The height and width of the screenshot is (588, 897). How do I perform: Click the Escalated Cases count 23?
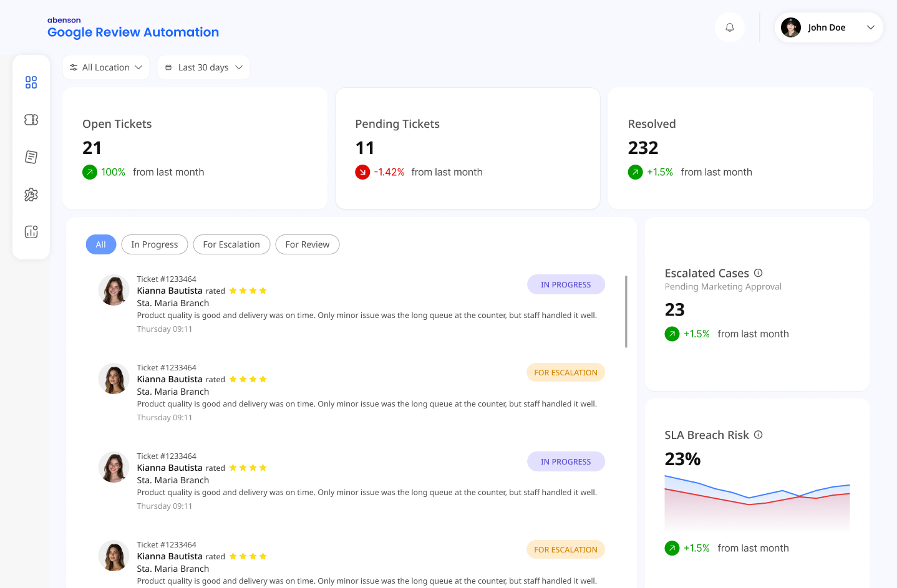coord(675,310)
